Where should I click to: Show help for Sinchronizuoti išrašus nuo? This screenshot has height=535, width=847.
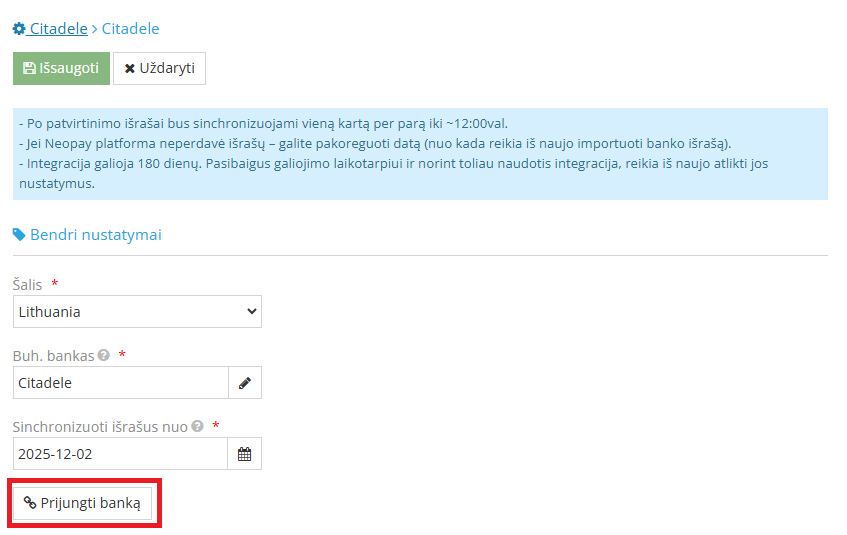(198, 426)
